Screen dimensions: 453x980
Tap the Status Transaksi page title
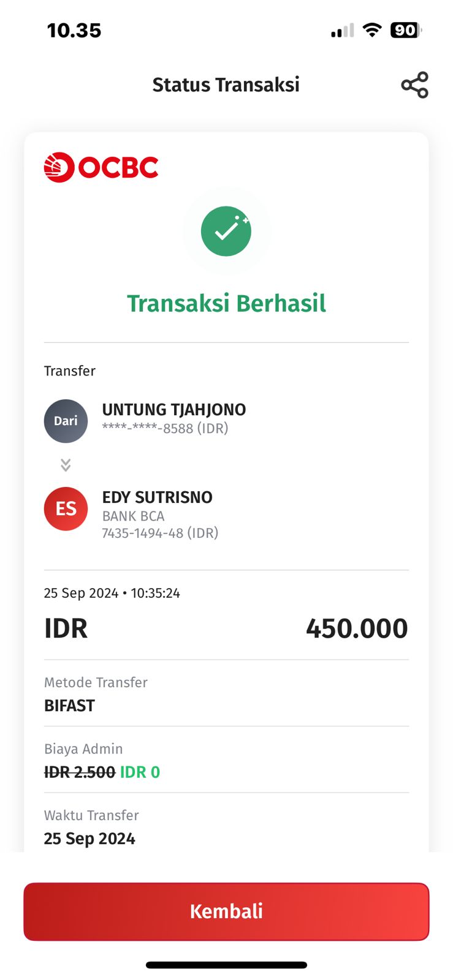point(226,85)
